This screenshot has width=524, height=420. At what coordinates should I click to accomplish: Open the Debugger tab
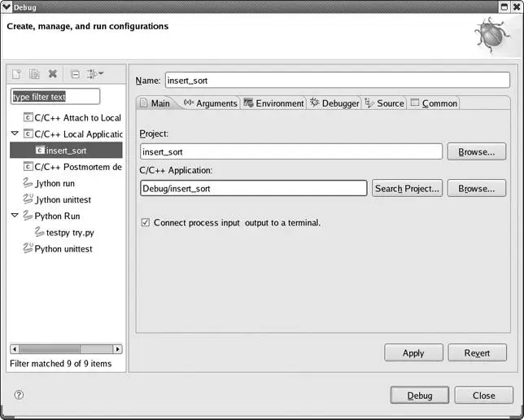[334, 103]
